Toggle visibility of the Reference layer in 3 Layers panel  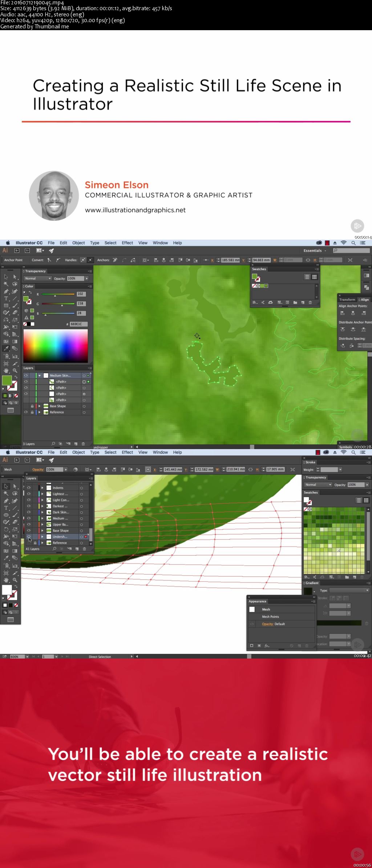(26, 412)
